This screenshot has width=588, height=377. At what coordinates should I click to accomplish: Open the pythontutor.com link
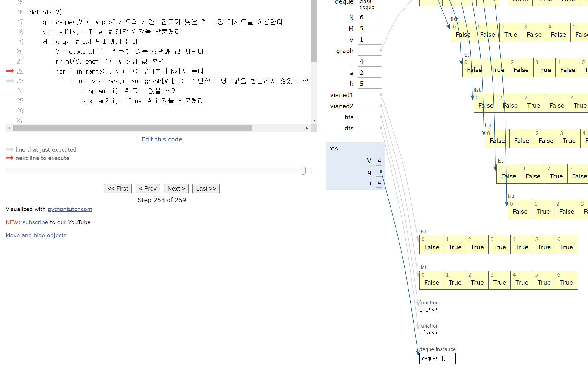click(70, 209)
